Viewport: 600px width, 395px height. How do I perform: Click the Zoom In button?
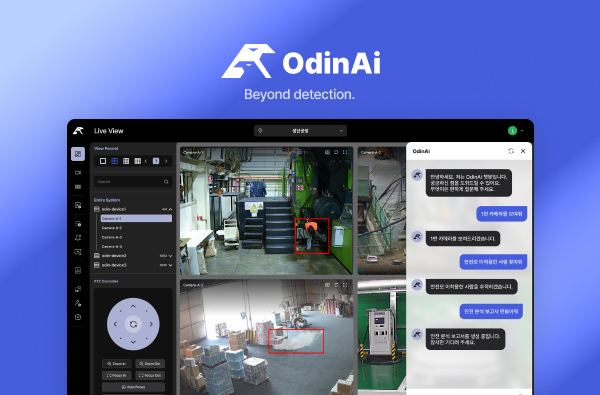117,364
